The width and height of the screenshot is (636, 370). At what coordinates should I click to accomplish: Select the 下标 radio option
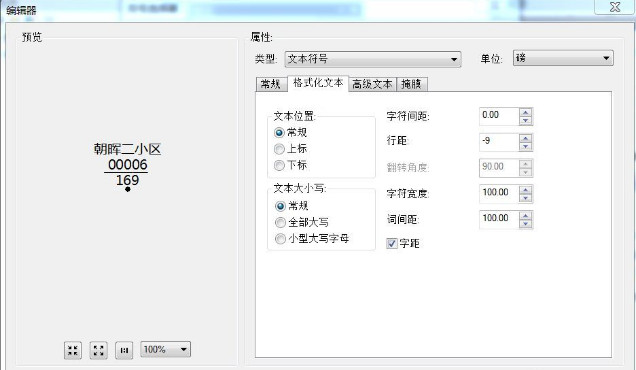290,165
